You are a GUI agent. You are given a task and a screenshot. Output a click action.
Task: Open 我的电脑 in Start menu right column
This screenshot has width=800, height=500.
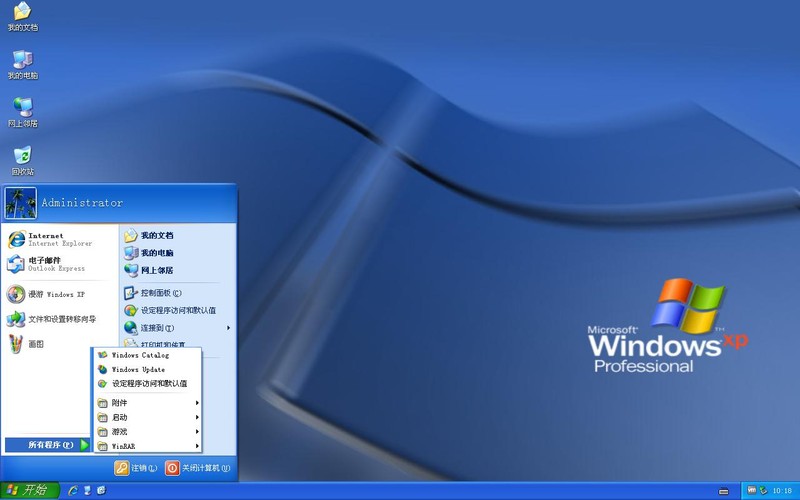[x=178, y=253]
